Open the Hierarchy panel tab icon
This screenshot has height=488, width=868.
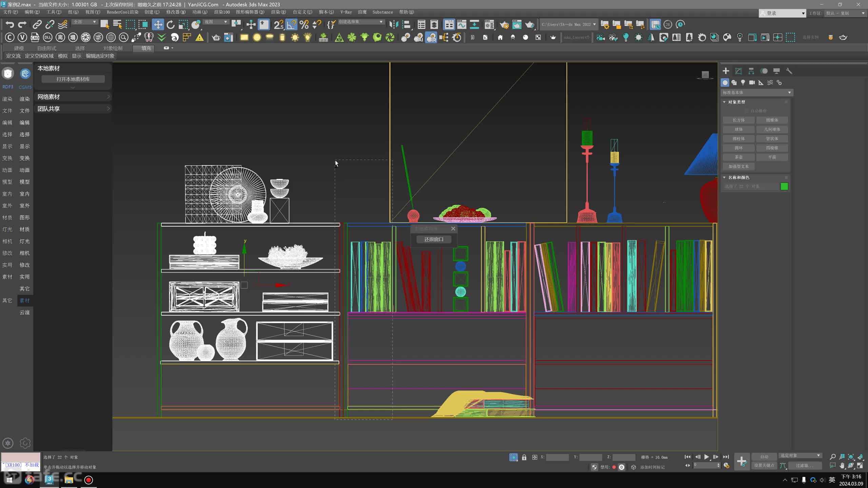pyautogui.click(x=751, y=71)
